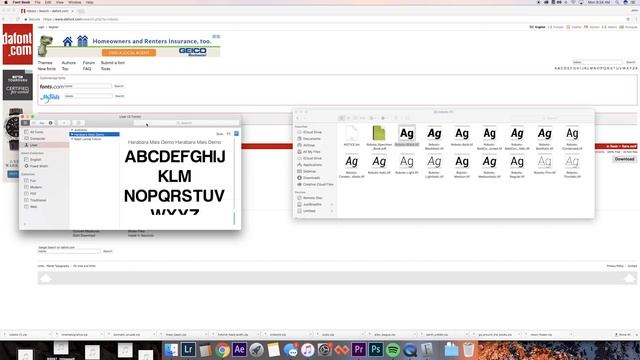Go back in the Finder window
Viewport: 640px width, 360px height.
click(298, 118)
